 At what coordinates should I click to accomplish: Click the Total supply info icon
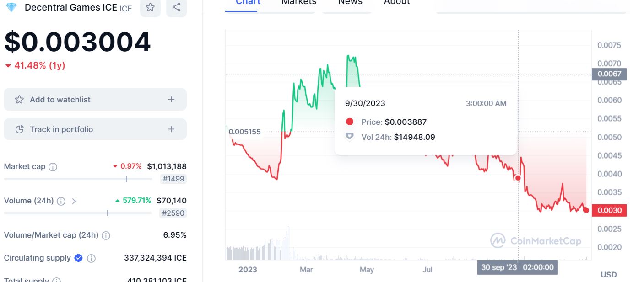coord(56,280)
